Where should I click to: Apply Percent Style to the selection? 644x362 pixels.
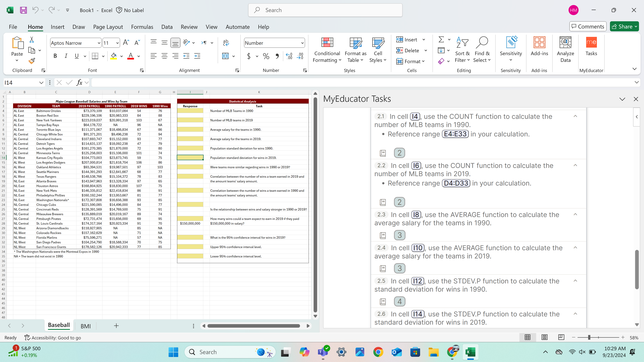pyautogui.click(x=266, y=56)
